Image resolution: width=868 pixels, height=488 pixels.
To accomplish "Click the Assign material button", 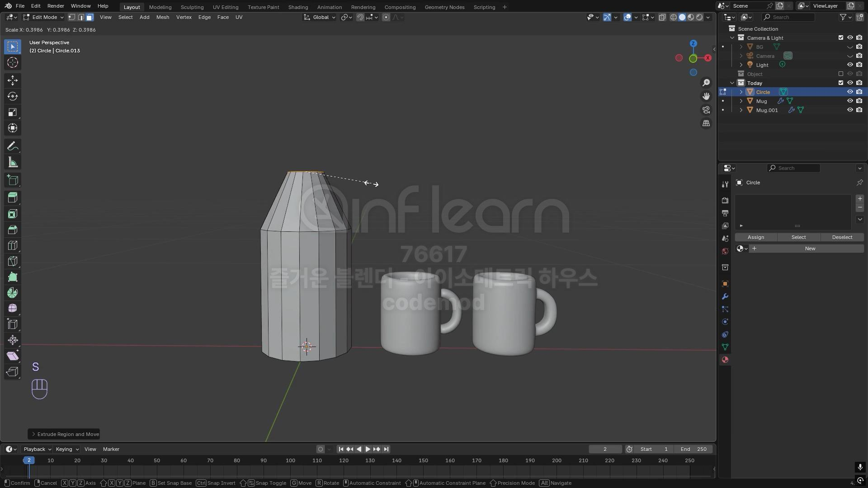I will coord(755,237).
